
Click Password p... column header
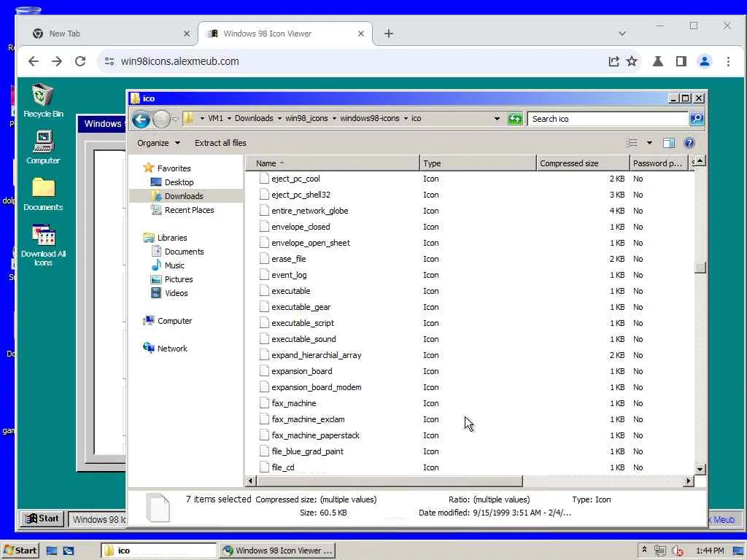659,163
